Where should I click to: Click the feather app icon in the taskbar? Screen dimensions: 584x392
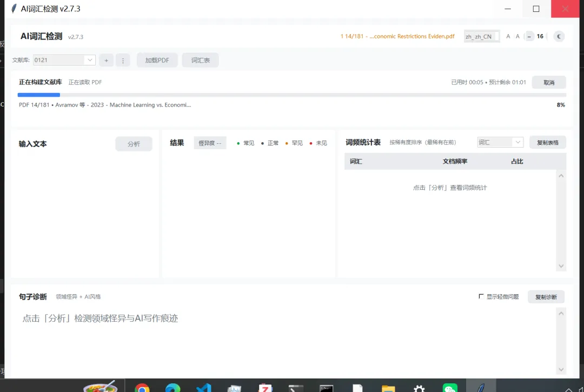481,388
